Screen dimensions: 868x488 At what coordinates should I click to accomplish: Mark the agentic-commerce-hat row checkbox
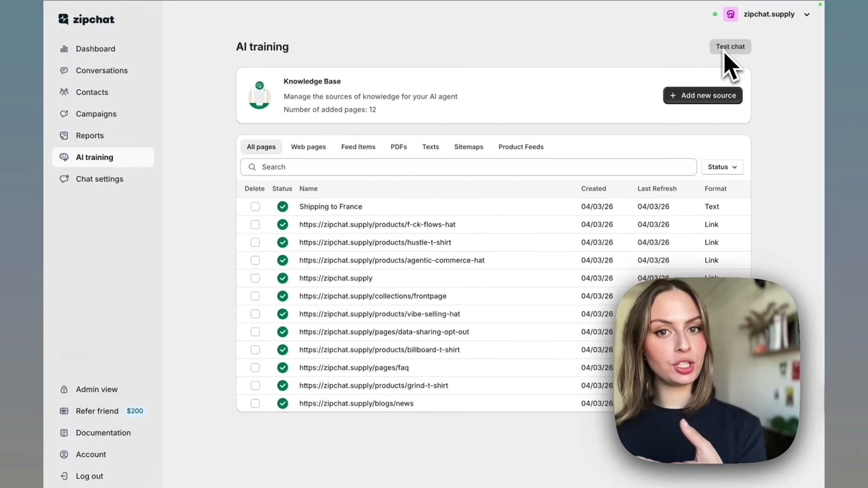tap(255, 260)
